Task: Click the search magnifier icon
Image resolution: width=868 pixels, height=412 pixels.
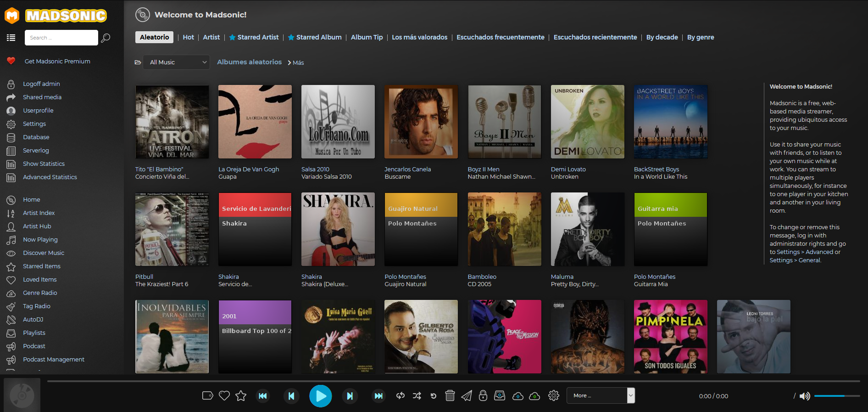Action: pyautogui.click(x=106, y=38)
